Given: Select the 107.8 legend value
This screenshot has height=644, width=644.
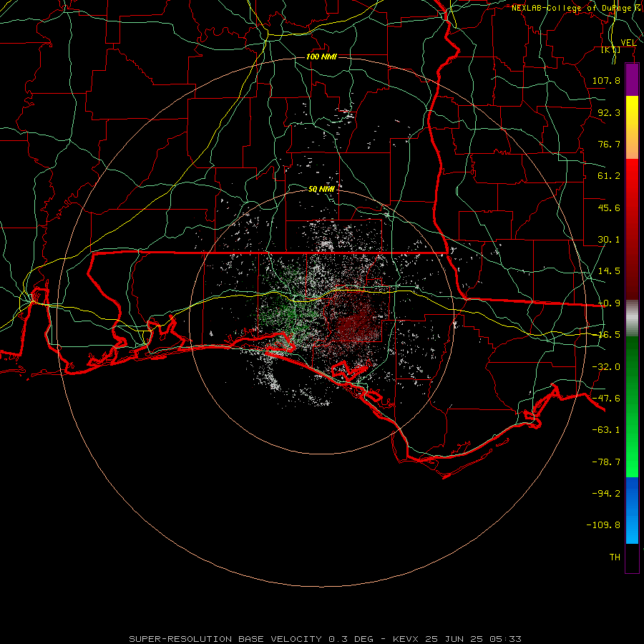Looking at the screenshot, I should (606, 80).
